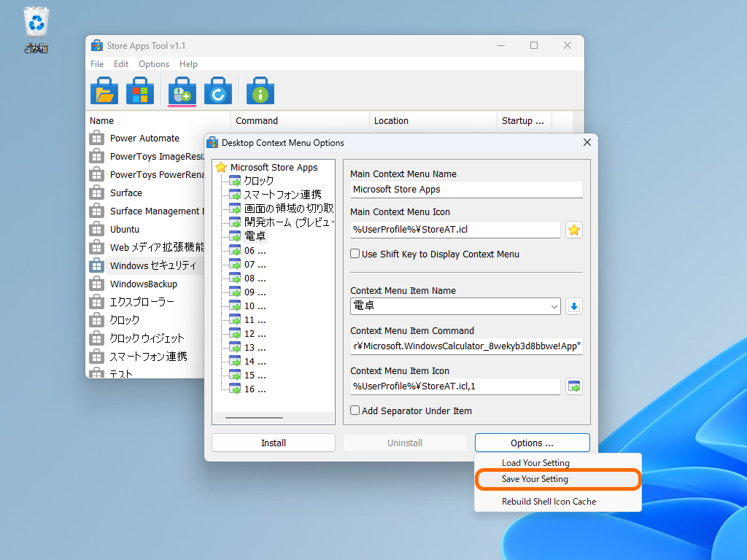Select Power Automate in the app list
747x560 pixels.
point(145,138)
